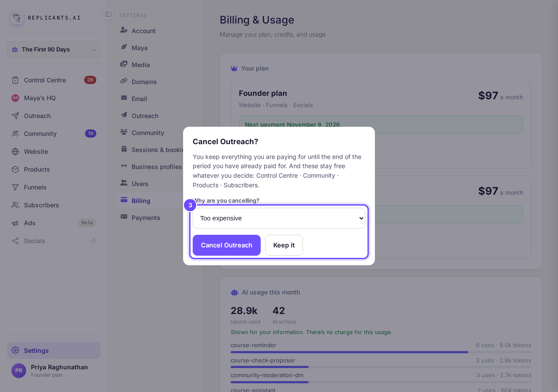558x392 pixels.
Task: Click the Socials share icon
Action: 15,241
